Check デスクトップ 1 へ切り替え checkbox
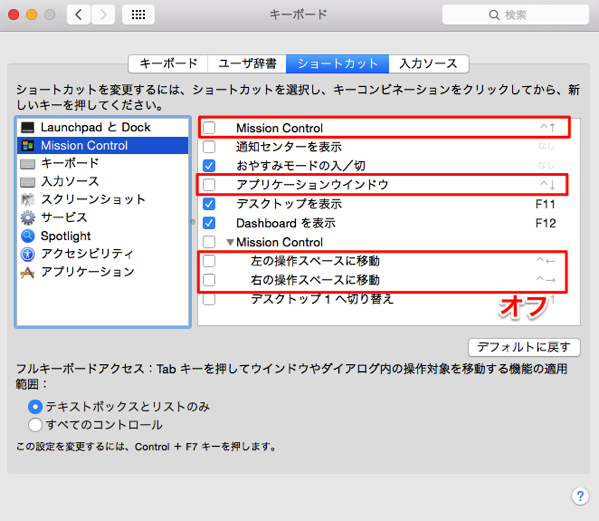The width and height of the screenshot is (599, 521). (x=209, y=299)
